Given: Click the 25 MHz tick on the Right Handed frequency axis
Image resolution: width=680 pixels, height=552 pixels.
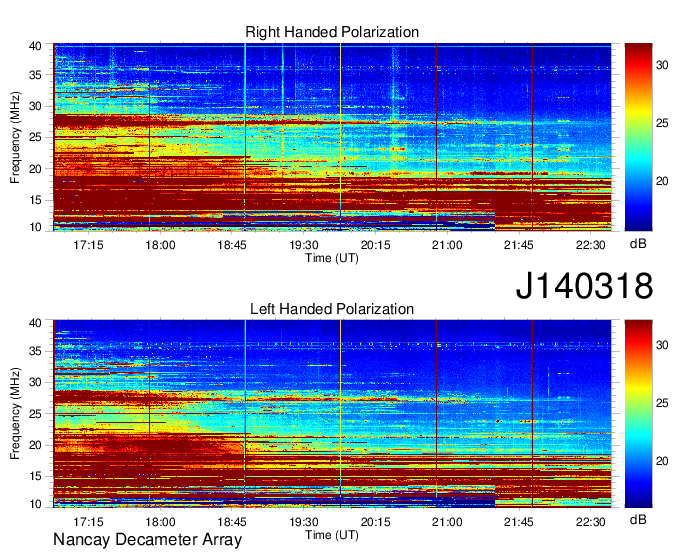Looking at the screenshot, I should pyautogui.click(x=35, y=137).
